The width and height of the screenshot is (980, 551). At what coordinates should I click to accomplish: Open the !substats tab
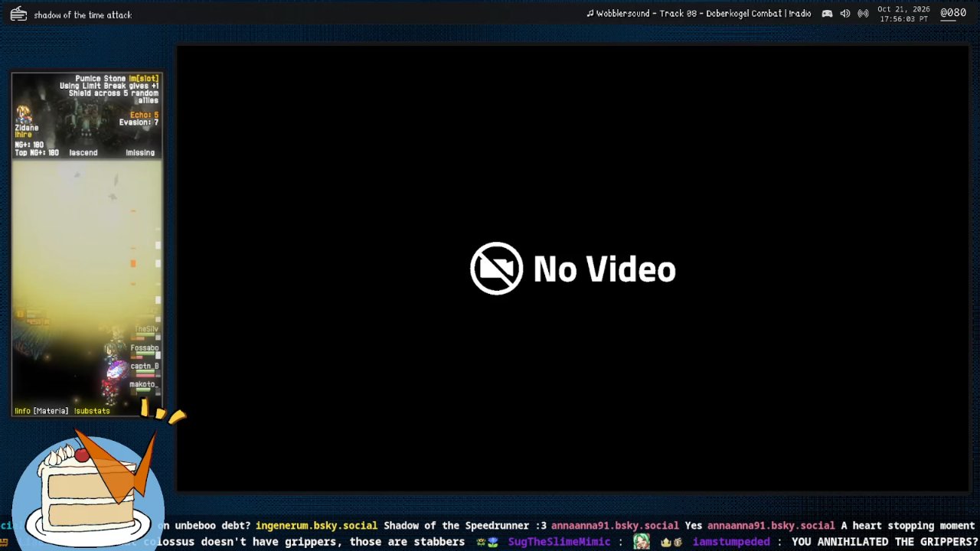click(x=92, y=411)
